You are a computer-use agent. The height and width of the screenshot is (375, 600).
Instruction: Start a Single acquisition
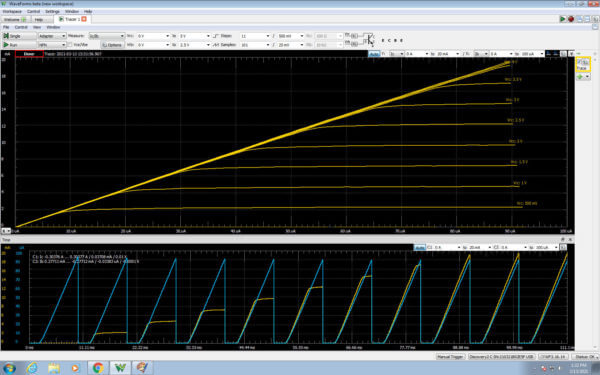[x=19, y=36]
